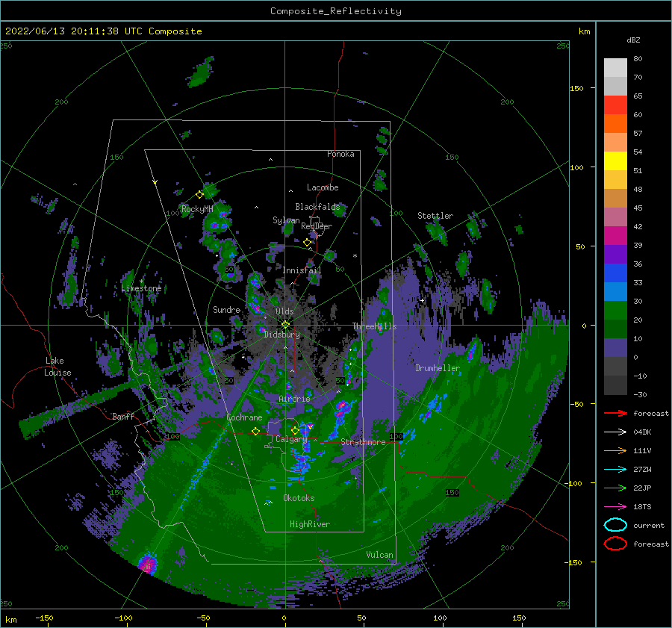Click the white plus marker northeast of ThreeHills
Screen dimensions: 672x628
tap(422, 300)
